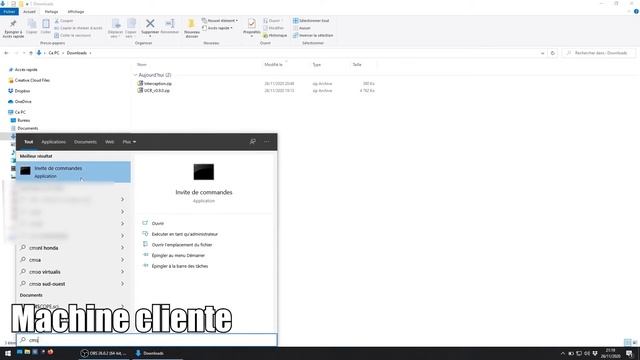Click Aucun selection option
The height and width of the screenshot is (360, 640).
302,28
